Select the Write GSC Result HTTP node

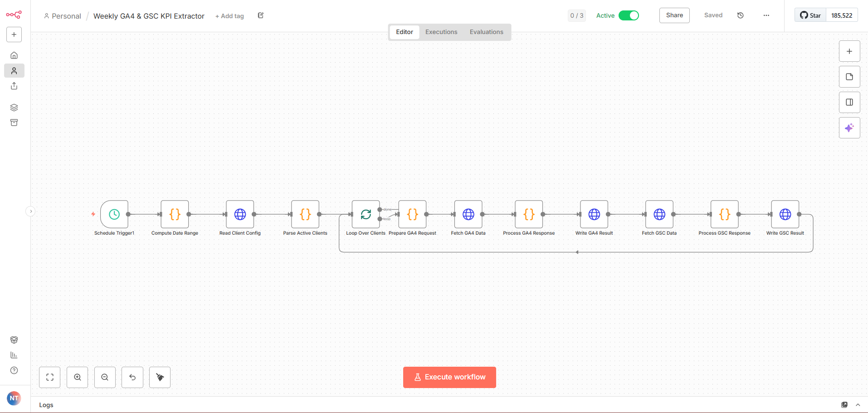785,214
